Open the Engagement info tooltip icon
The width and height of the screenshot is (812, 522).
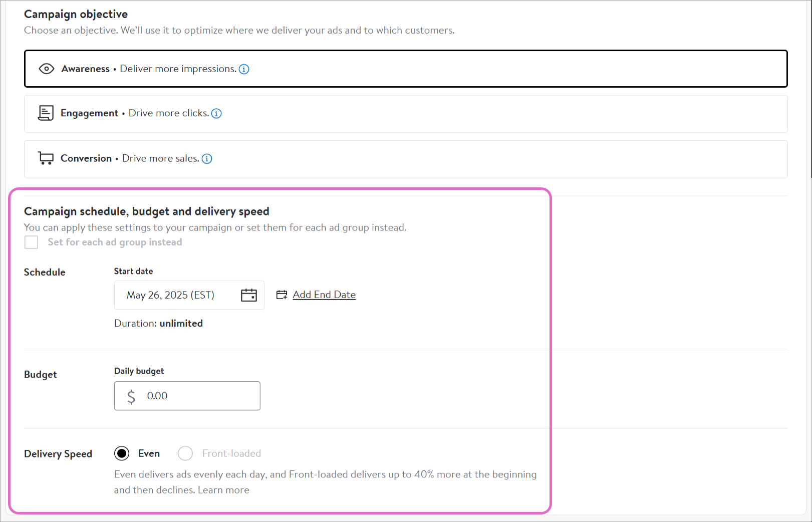click(216, 114)
